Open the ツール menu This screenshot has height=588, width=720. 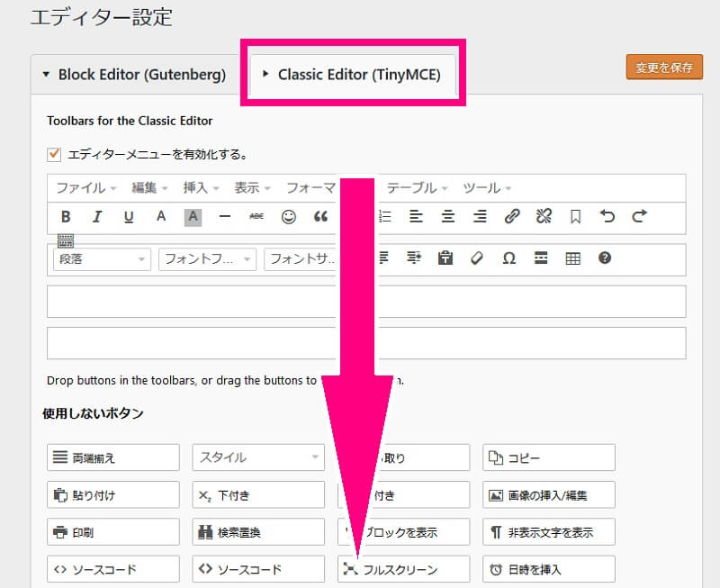pyautogui.click(x=487, y=188)
